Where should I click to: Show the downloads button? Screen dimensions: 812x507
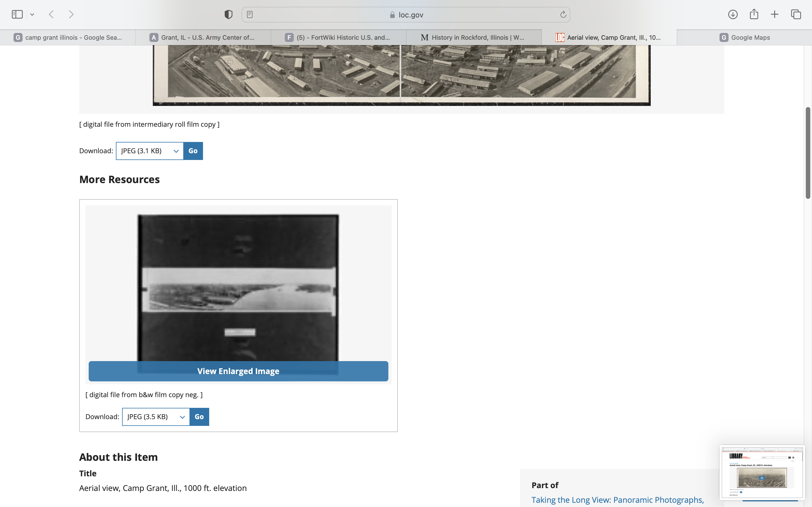click(x=733, y=14)
